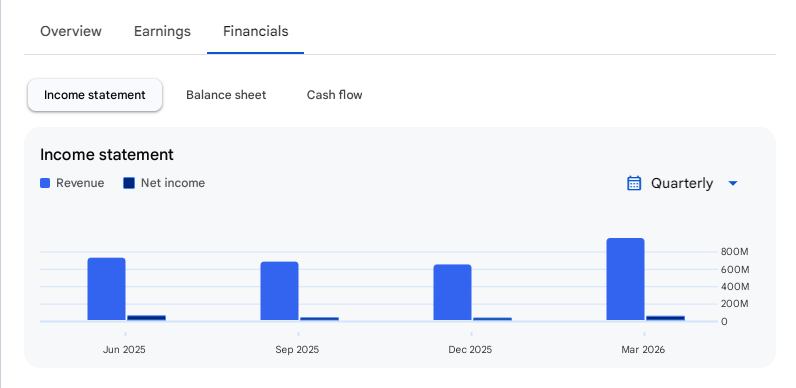
Task: Select the Income statement button
Action: (95, 95)
